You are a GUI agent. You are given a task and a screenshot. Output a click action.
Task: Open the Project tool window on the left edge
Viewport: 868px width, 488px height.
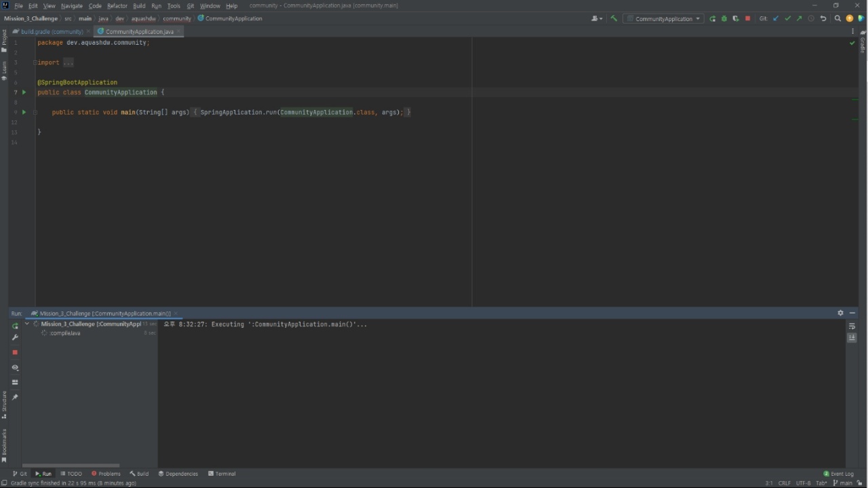pos(4,41)
